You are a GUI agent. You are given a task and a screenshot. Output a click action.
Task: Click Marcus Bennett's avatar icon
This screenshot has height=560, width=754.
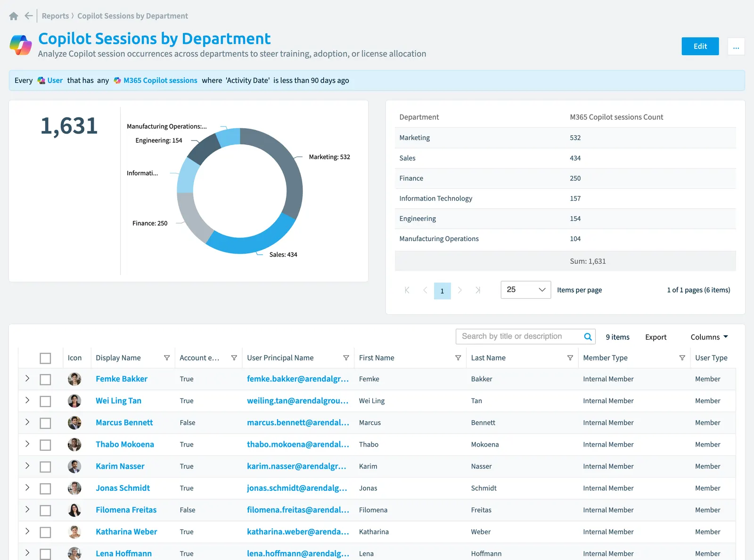pos(74,423)
